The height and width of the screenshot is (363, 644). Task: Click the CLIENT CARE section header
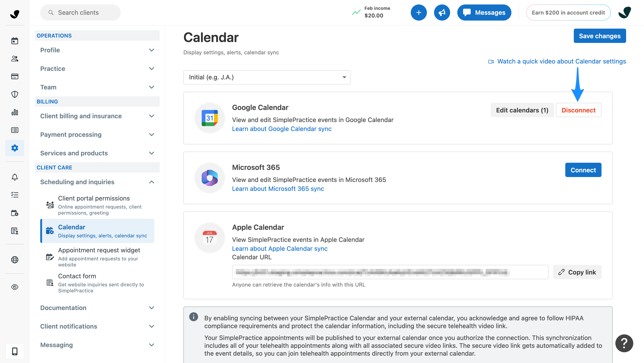click(x=97, y=167)
